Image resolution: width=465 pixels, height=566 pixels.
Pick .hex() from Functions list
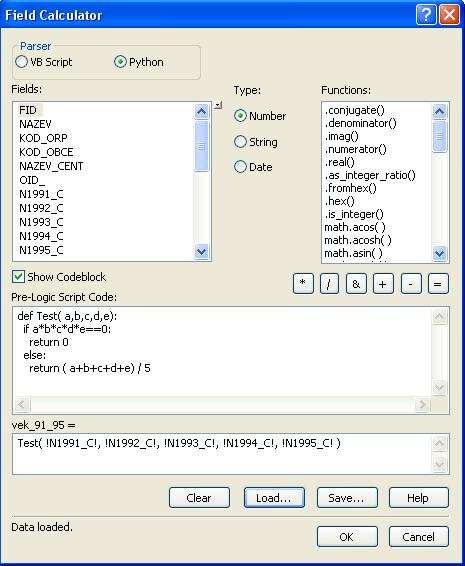(339, 201)
